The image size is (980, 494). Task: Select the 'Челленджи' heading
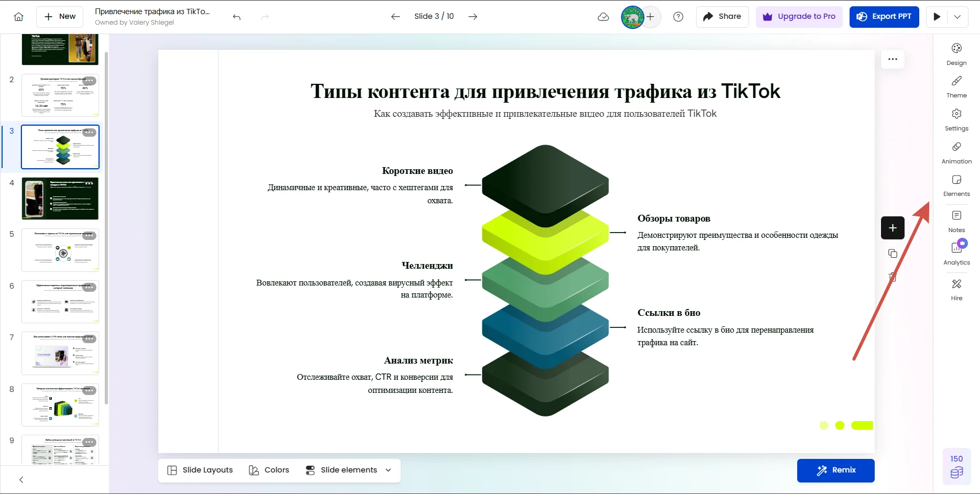427,266
